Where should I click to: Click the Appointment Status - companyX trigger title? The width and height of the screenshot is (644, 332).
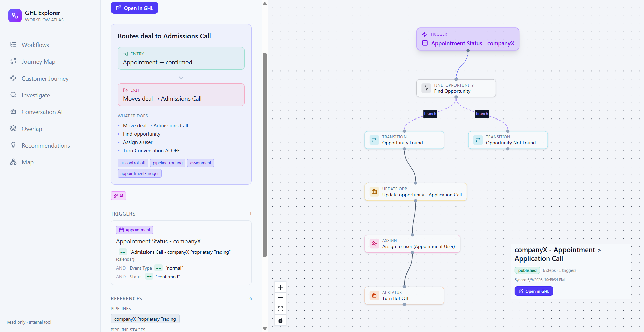(x=158, y=241)
